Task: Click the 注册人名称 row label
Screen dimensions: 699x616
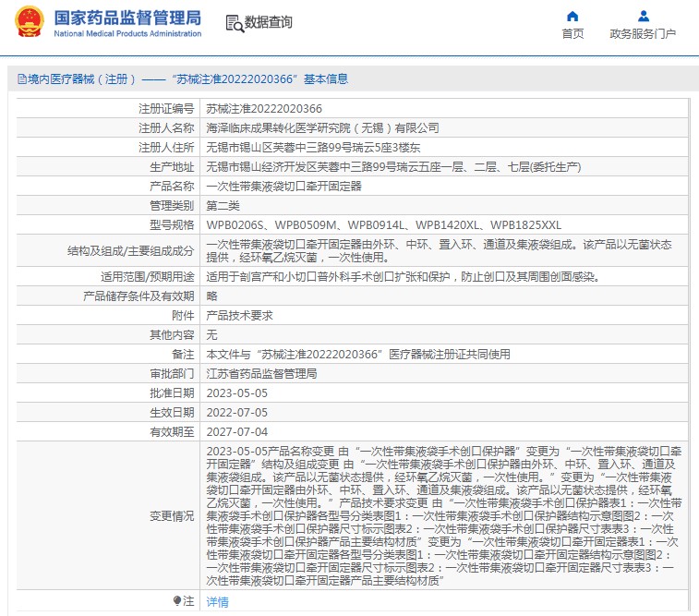Action: coord(166,128)
